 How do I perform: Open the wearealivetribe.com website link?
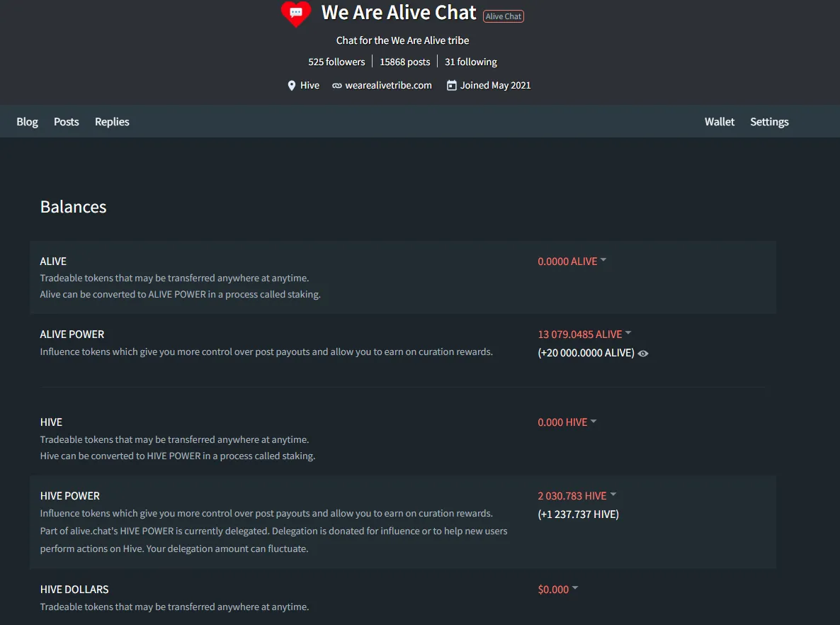tap(388, 85)
